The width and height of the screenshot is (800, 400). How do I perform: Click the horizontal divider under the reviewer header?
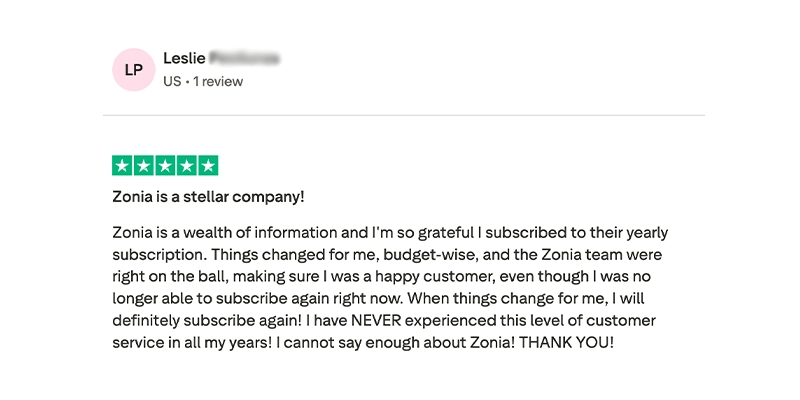point(404,115)
